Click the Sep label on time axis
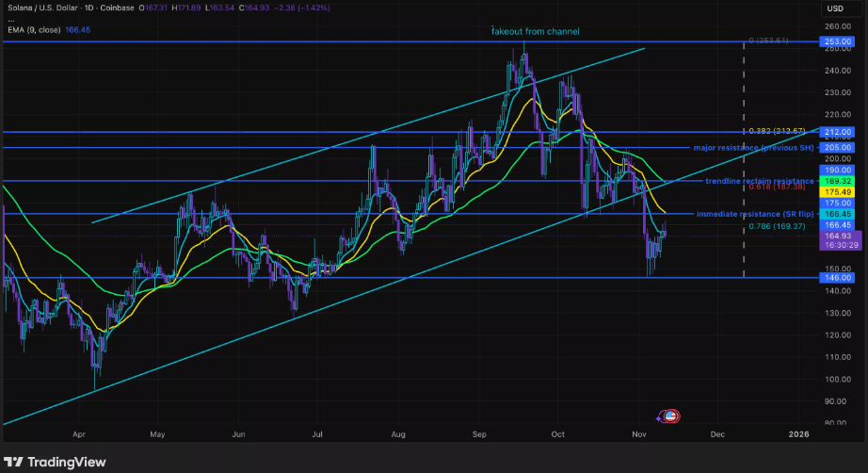This screenshot has height=473, width=868. click(x=479, y=434)
